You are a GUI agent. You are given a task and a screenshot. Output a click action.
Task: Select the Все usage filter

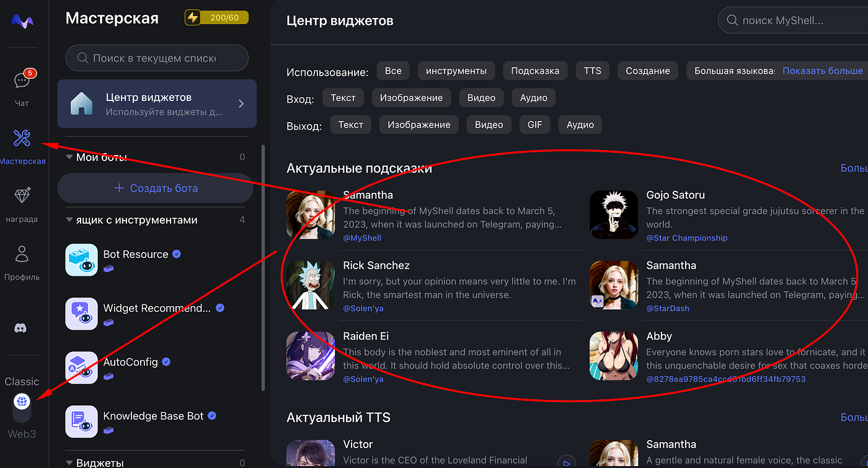click(393, 71)
